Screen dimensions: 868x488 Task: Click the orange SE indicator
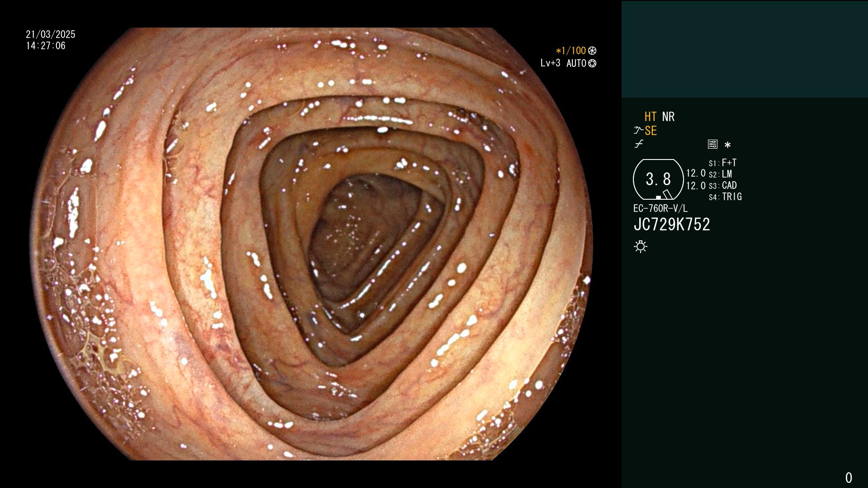coord(651,131)
